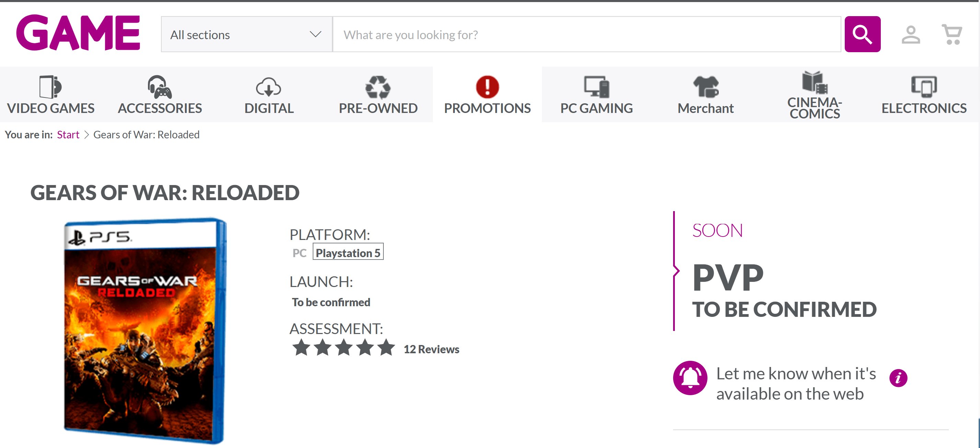Open the PROMOTIONS menu label
The image size is (980, 448).
point(487,108)
